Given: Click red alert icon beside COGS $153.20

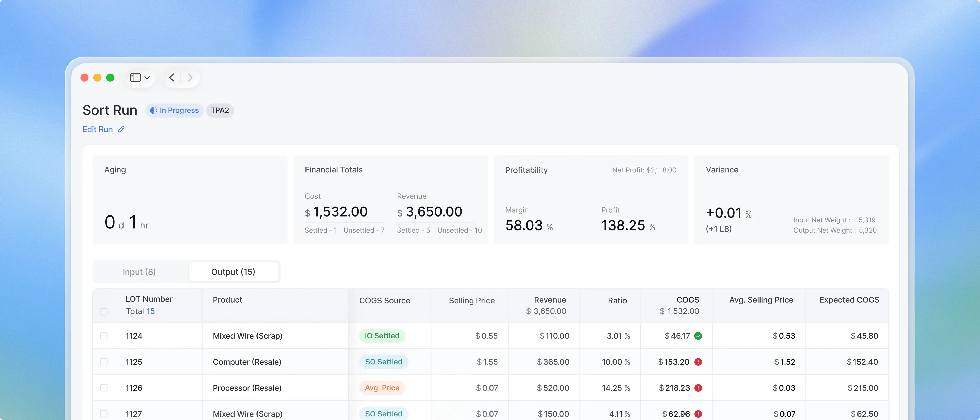Looking at the screenshot, I should (698, 362).
